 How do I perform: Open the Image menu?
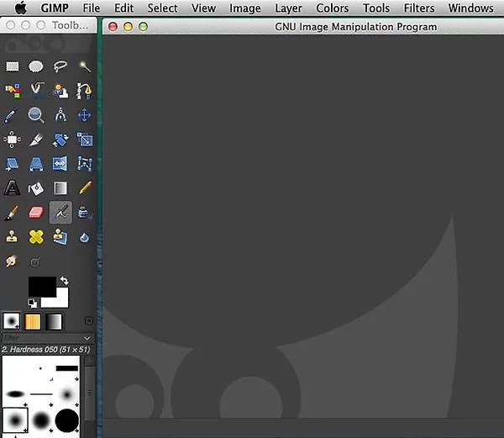[x=245, y=8]
